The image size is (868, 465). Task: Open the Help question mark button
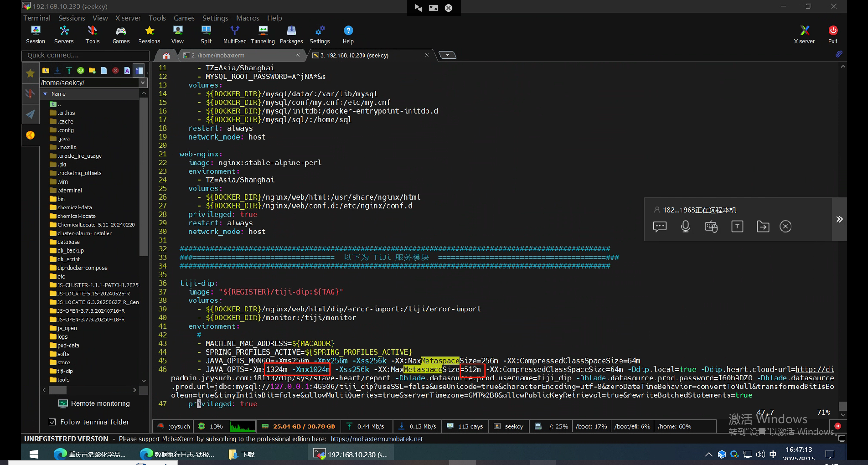point(348,35)
